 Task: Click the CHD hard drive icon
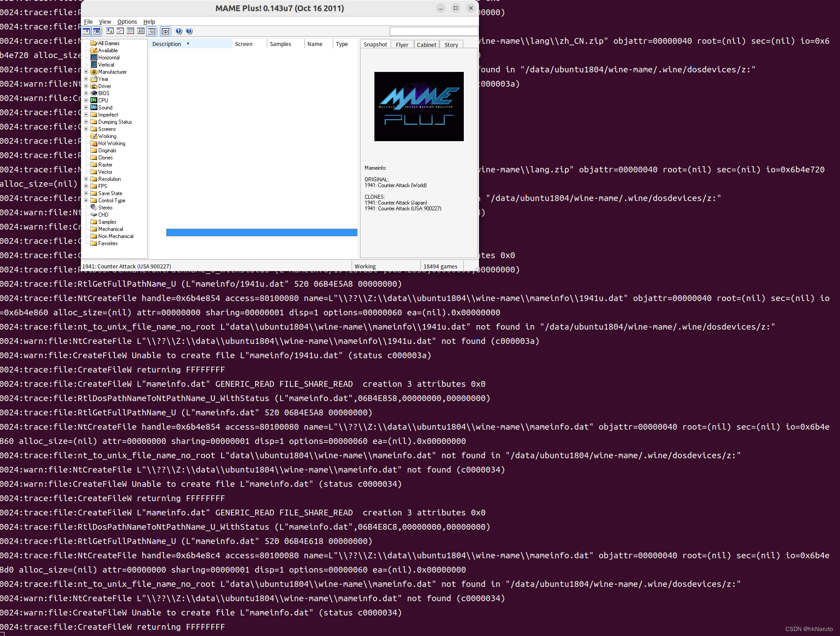(x=94, y=215)
